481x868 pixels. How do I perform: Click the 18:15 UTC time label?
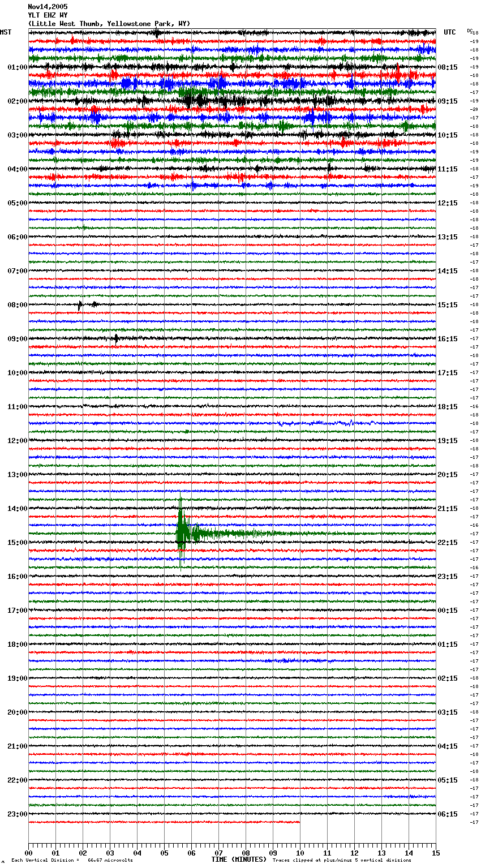(x=448, y=407)
